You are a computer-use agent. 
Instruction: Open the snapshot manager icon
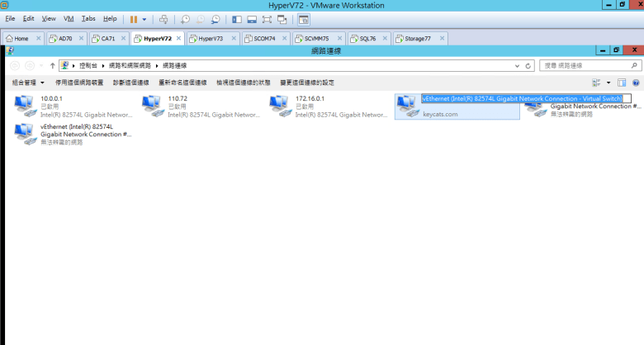pos(215,19)
